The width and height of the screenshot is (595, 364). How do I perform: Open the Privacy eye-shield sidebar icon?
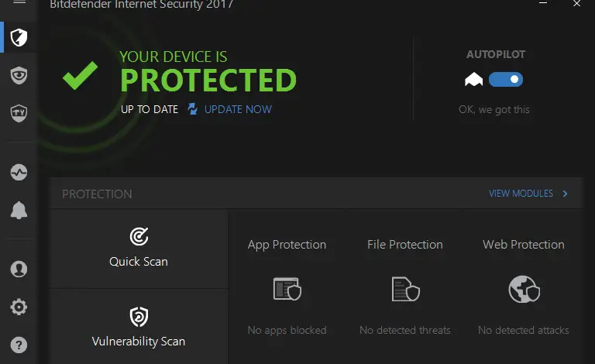pos(19,75)
